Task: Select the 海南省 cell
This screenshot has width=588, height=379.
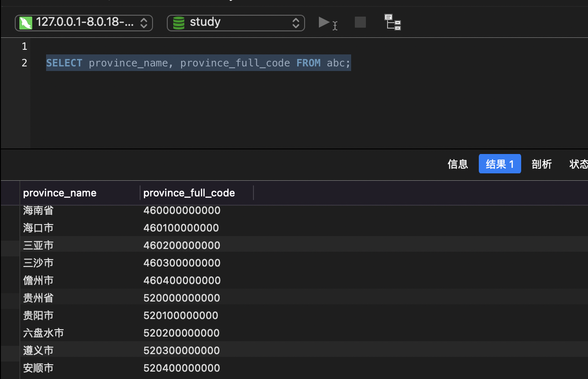Action: [38, 211]
